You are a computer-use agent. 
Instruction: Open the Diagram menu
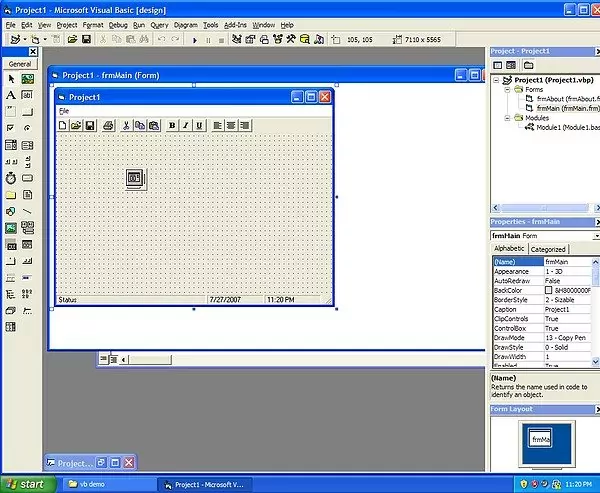[x=186, y=25]
